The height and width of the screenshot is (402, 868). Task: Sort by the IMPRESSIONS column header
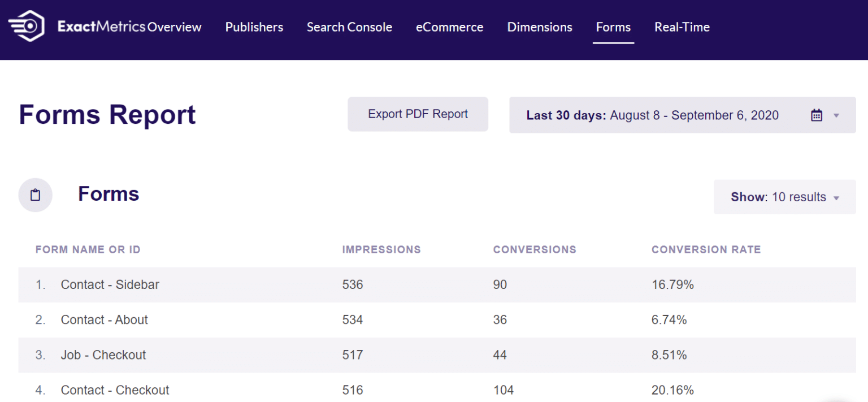point(381,249)
